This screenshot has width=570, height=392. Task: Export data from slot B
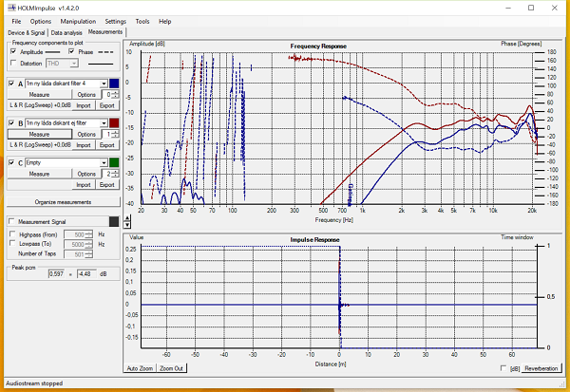coord(106,145)
